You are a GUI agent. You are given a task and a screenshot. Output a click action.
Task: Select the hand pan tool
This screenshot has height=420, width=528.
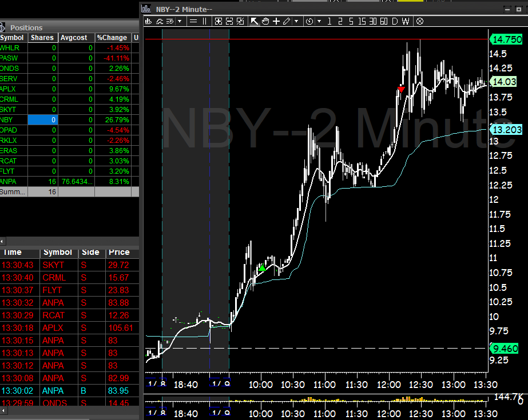pyautogui.click(x=264, y=21)
